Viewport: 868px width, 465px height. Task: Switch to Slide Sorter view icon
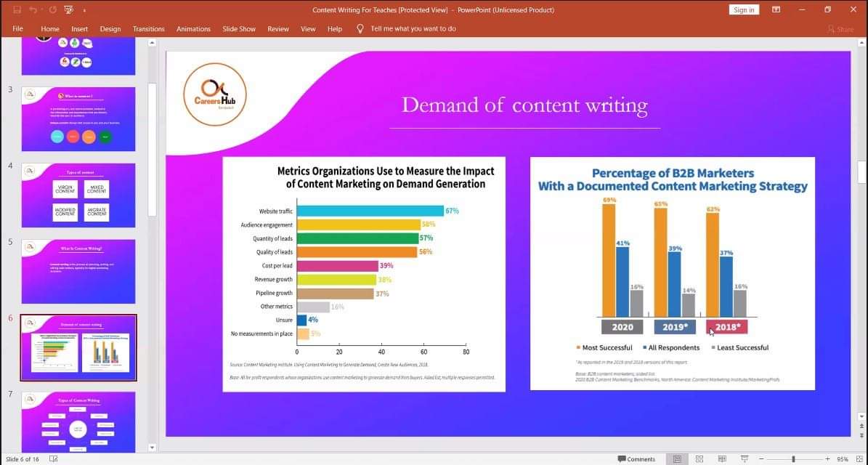coord(699,459)
